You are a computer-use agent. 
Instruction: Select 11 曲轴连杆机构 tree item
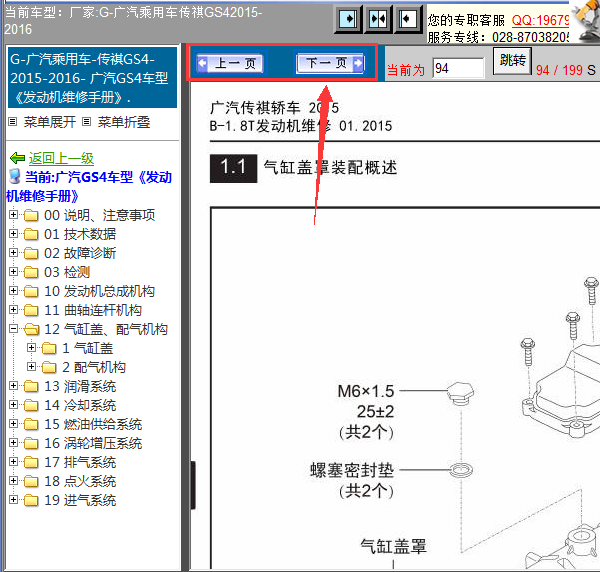(x=93, y=310)
